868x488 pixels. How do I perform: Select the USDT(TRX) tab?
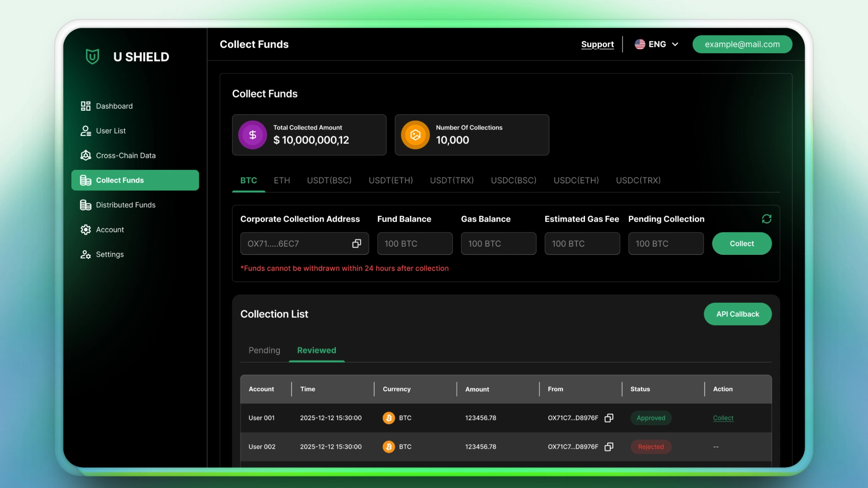[452, 180]
